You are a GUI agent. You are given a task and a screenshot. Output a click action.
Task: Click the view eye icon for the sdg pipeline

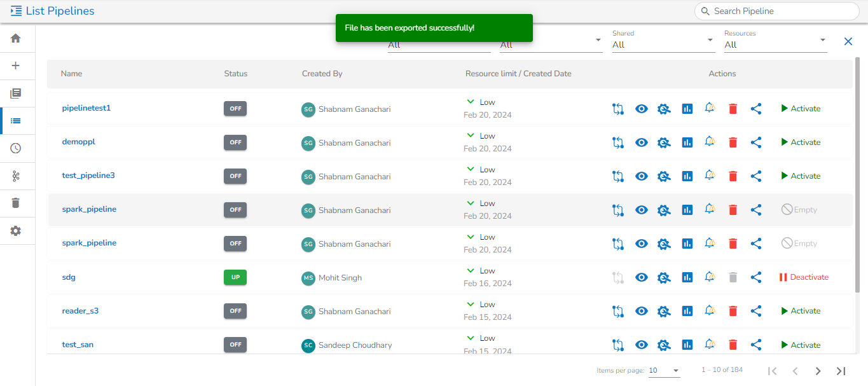(x=642, y=277)
